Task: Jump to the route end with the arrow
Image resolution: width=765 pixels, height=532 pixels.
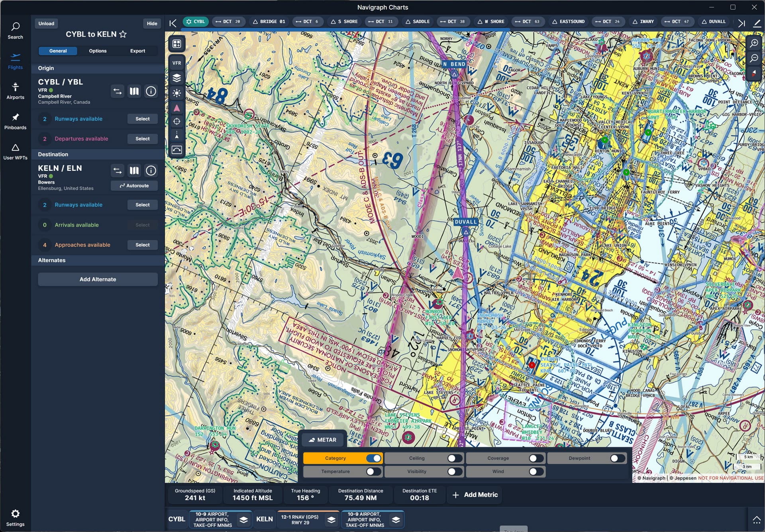Action: pos(741,23)
